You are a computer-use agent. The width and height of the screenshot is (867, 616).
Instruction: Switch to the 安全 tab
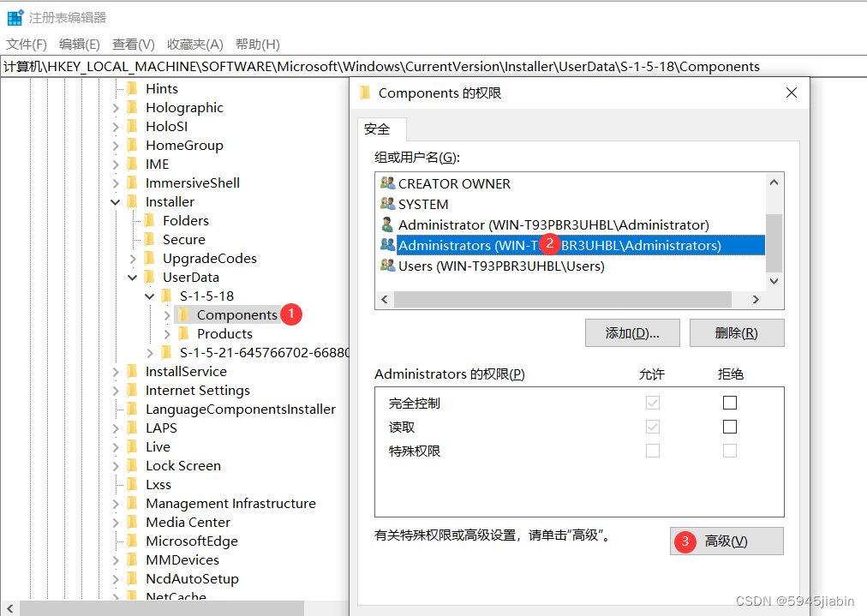pos(380,129)
